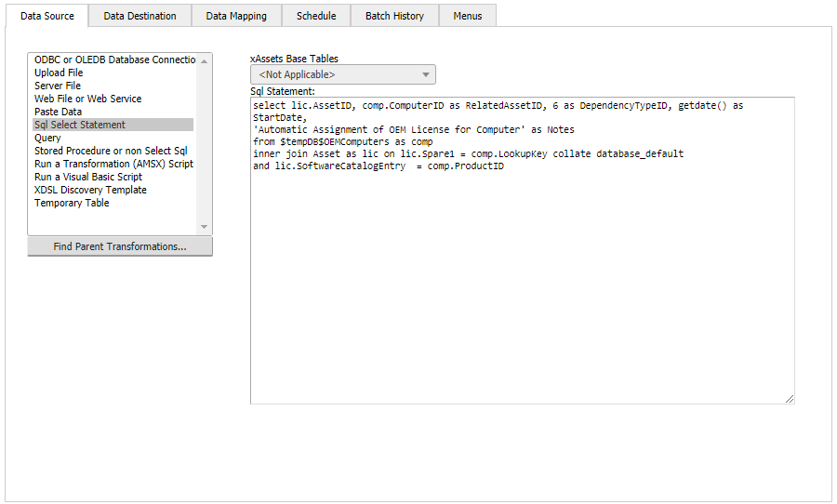The width and height of the screenshot is (837, 504).
Task: Pick Web File or Web Service
Action: [x=113, y=99]
